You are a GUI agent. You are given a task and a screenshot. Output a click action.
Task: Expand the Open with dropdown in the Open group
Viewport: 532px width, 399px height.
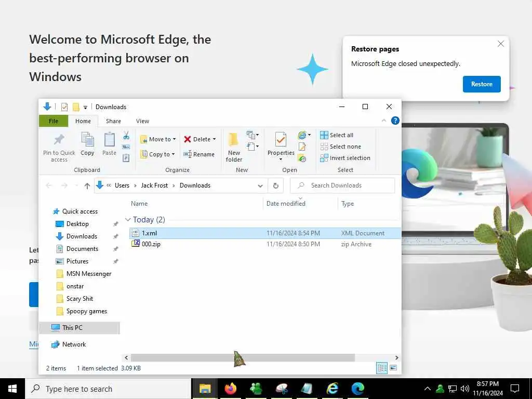coord(310,135)
